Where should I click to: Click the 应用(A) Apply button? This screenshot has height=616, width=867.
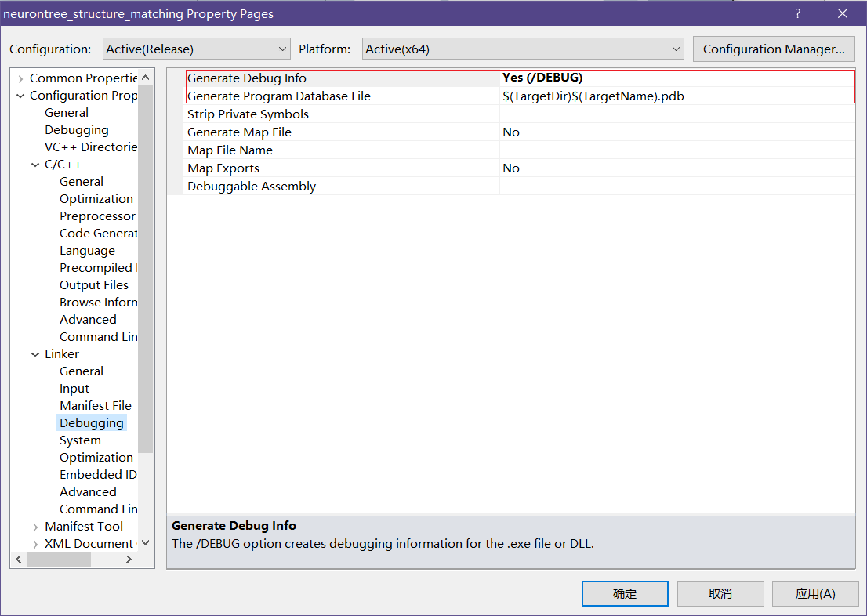coord(814,593)
